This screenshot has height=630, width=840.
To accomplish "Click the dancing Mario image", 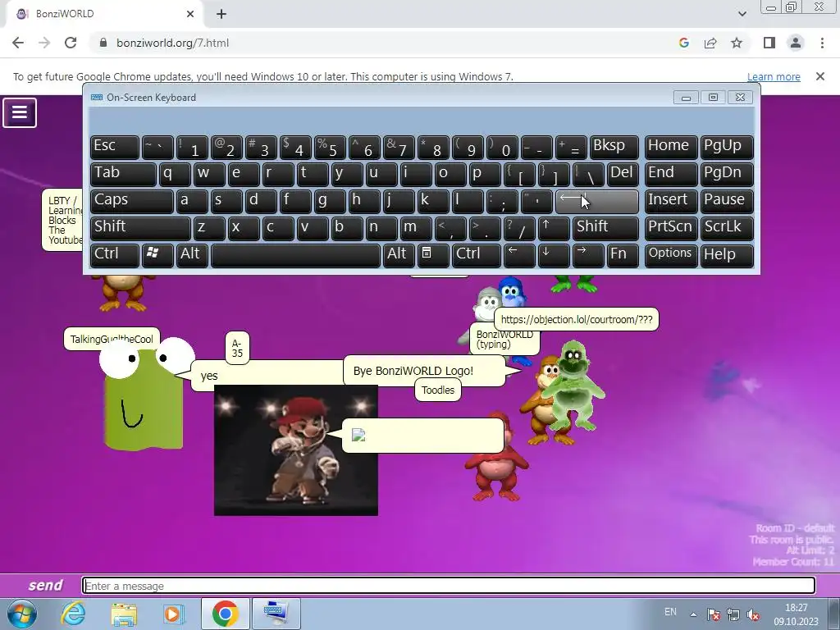I will (x=295, y=450).
